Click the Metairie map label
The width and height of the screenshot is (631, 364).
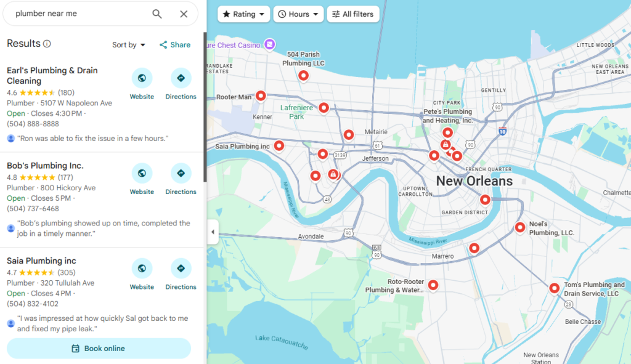pos(376,132)
